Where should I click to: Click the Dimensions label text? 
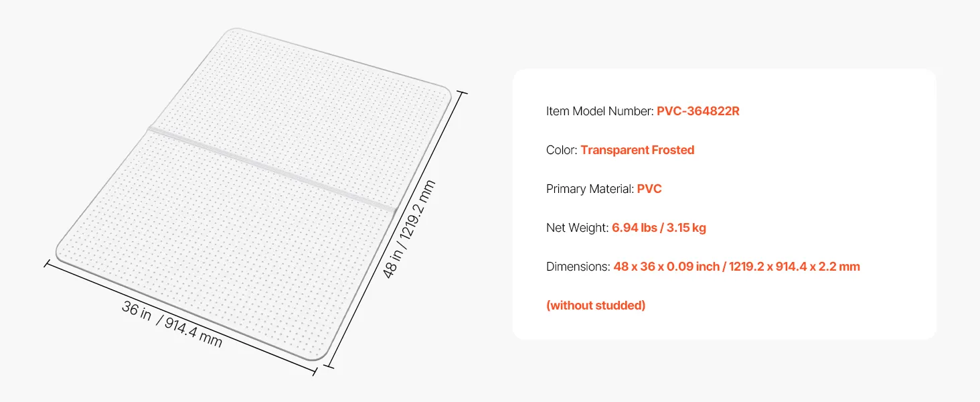578,267
